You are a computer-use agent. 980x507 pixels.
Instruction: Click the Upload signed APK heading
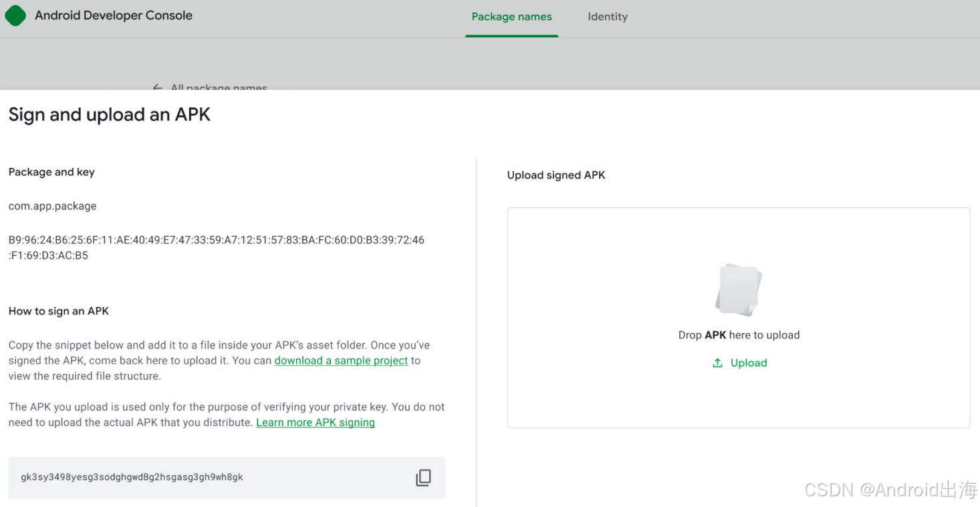pos(556,175)
